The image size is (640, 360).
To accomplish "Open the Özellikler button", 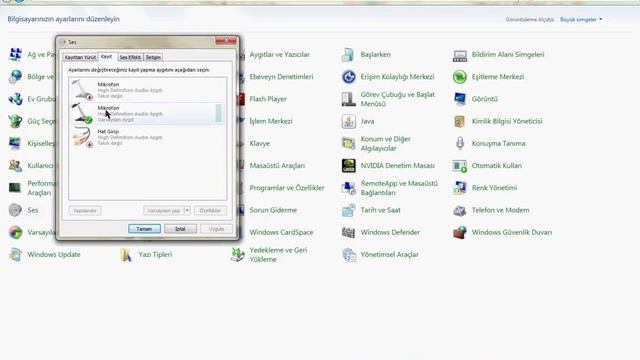I will tap(210, 211).
